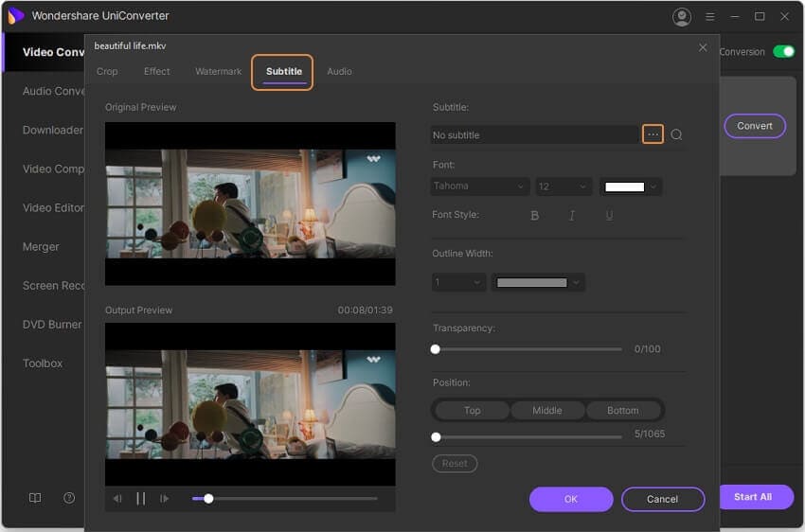Switch to the Crop tab
Viewport: 805px width, 532px height.
click(107, 71)
